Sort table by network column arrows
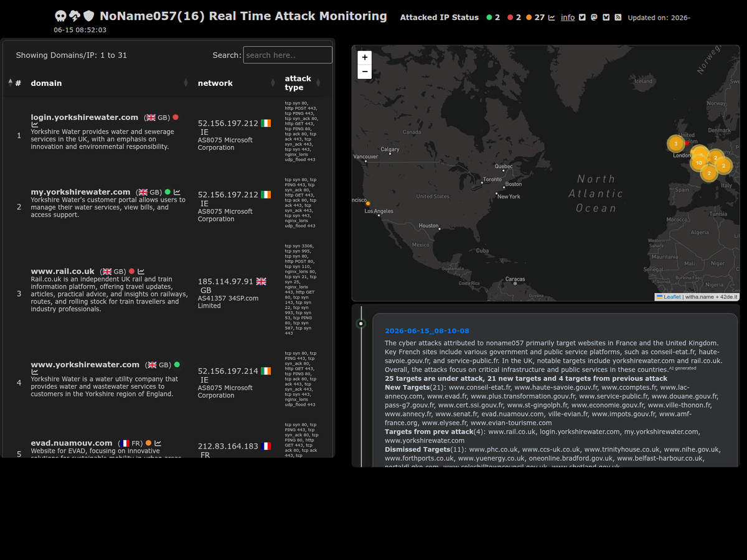The height and width of the screenshot is (560, 747). coord(271,83)
